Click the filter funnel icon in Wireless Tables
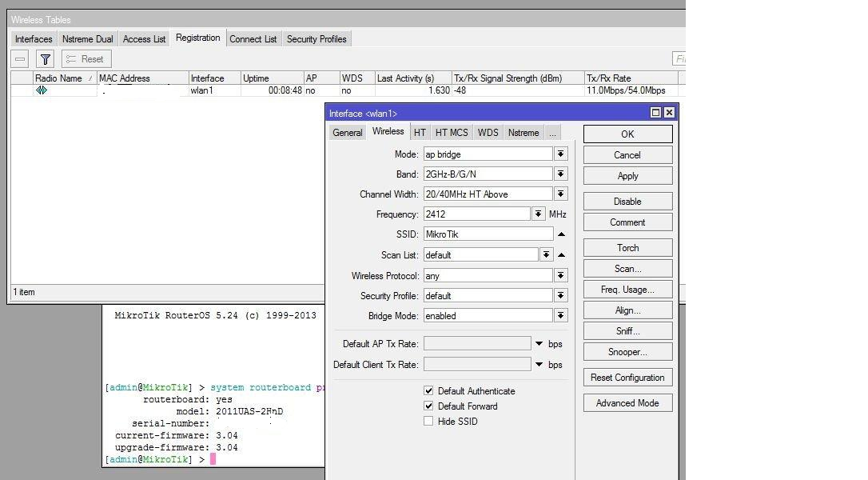Screen dimensions: 868x480 (x=46, y=58)
